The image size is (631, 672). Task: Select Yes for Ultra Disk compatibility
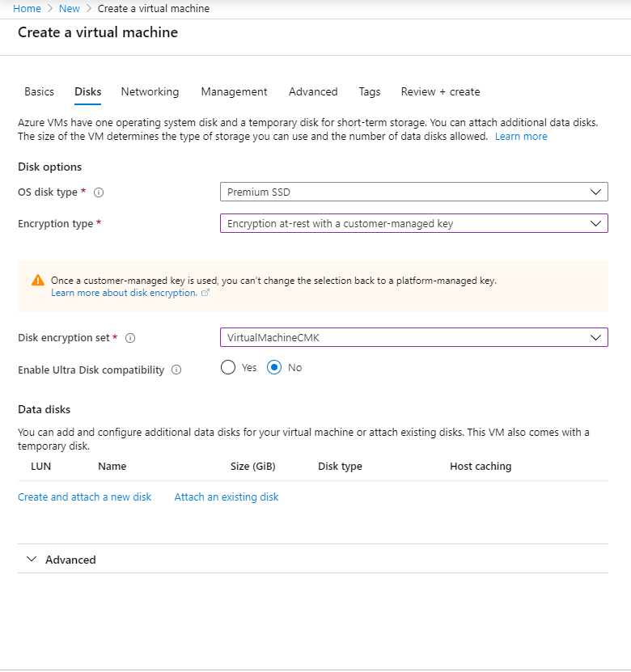pos(228,367)
